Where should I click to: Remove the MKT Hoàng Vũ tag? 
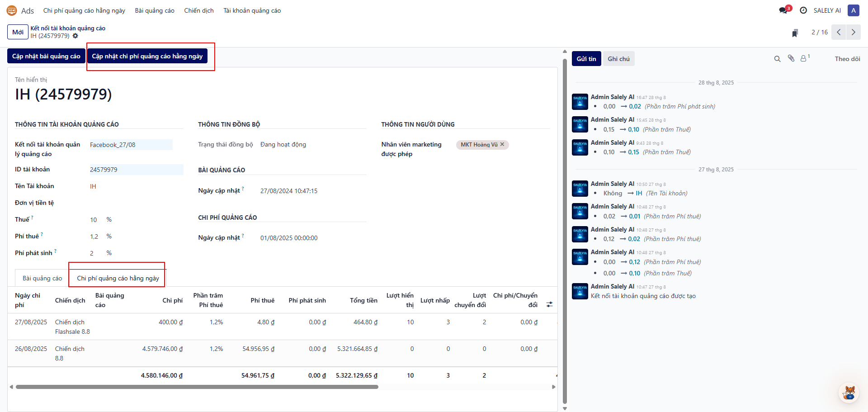click(x=502, y=144)
